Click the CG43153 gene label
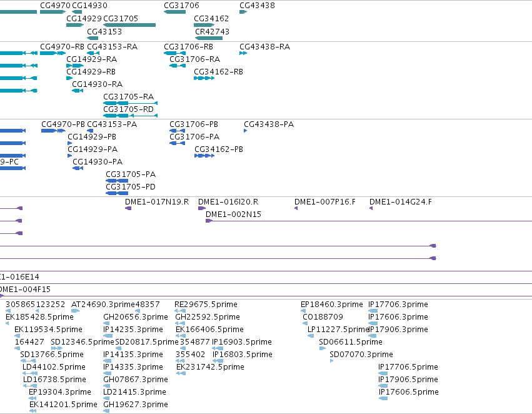Viewport: 532px width, 414px height. [104, 31]
